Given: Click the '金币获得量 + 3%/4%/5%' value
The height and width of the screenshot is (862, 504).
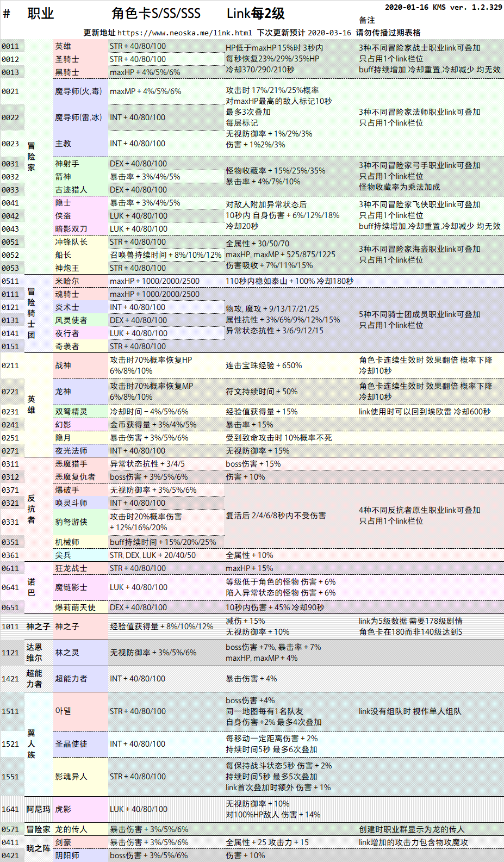Looking at the screenshot, I should coord(153,425).
